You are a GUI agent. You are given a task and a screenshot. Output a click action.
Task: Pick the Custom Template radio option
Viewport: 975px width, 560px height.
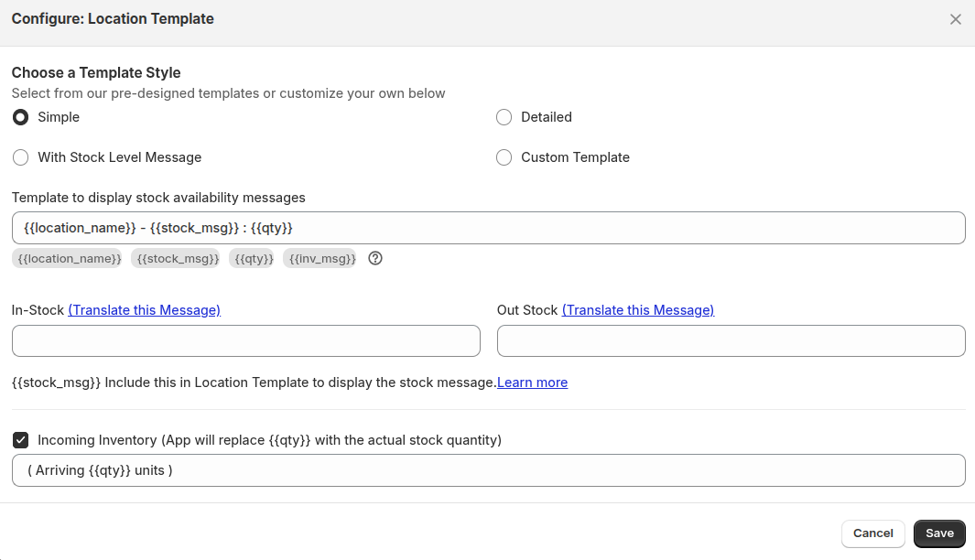coord(504,157)
